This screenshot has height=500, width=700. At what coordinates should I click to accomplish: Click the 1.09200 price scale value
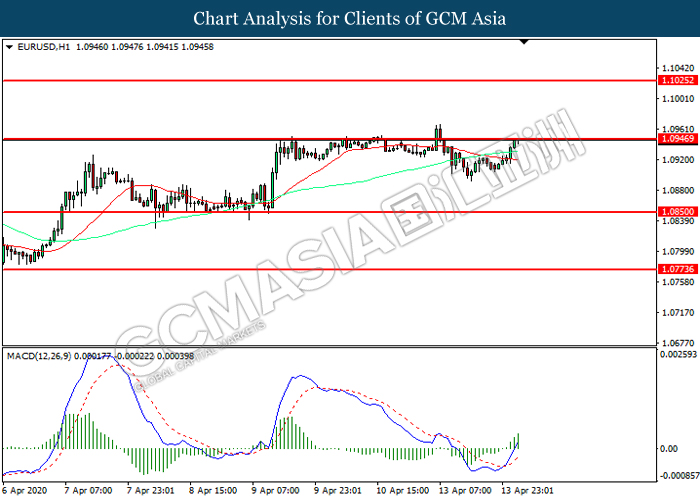click(x=678, y=160)
